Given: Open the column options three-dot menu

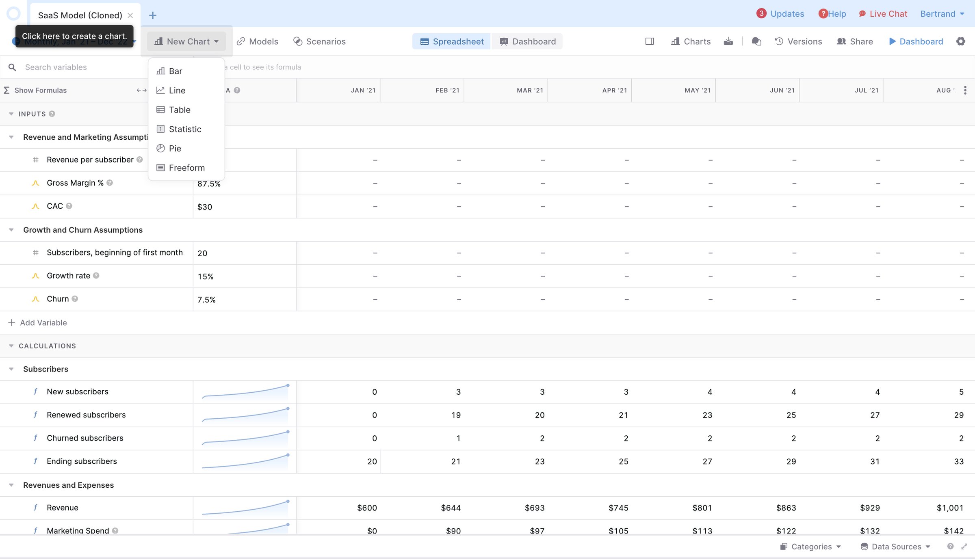Looking at the screenshot, I should point(965,90).
